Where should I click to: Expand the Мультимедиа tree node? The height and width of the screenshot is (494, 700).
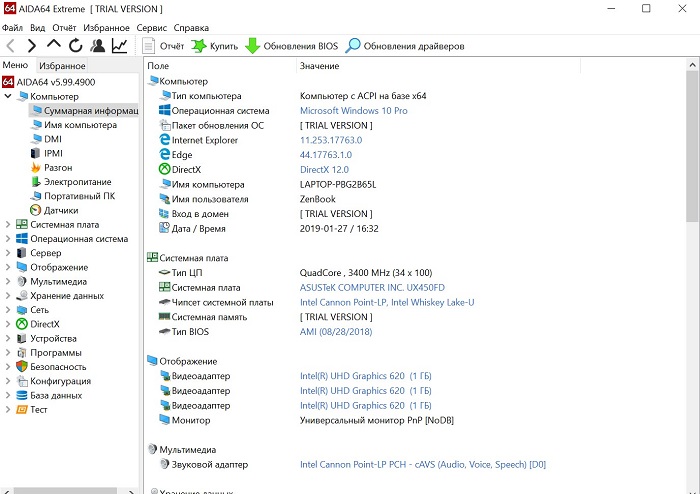pyautogui.click(x=8, y=281)
